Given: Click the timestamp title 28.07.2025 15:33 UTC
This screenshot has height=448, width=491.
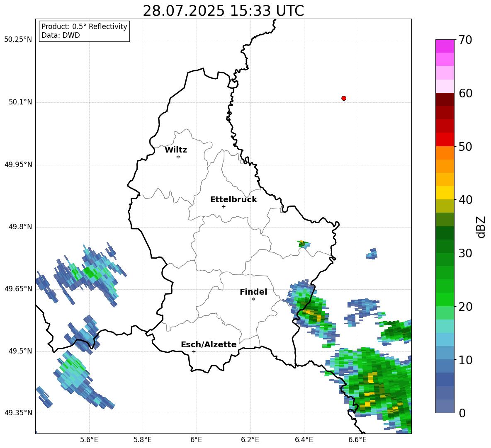Looking at the screenshot, I should pyautogui.click(x=223, y=11).
